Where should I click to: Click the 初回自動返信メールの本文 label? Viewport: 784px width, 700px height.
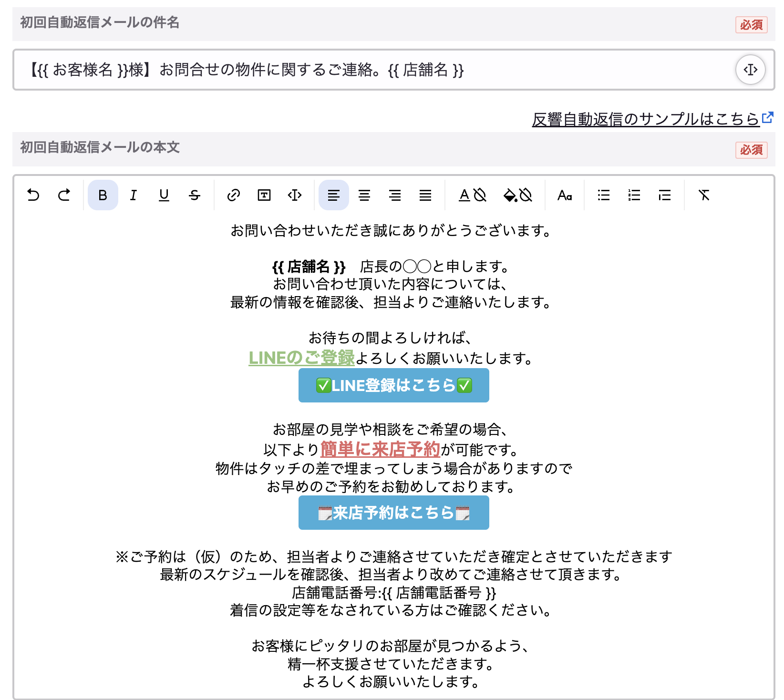(100, 147)
